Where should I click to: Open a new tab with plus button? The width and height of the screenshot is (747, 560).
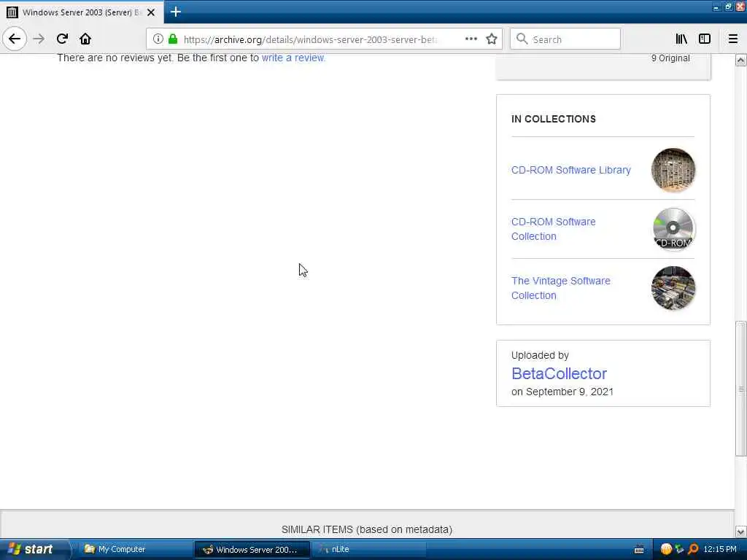(176, 12)
